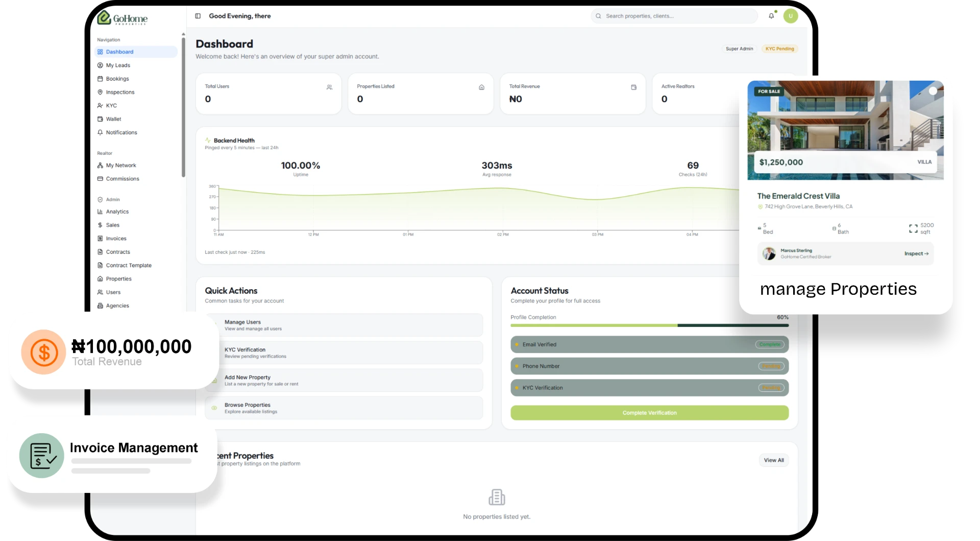Click the Invoices icon
The width and height of the screenshot is (980, 541).
pos(100,239)
